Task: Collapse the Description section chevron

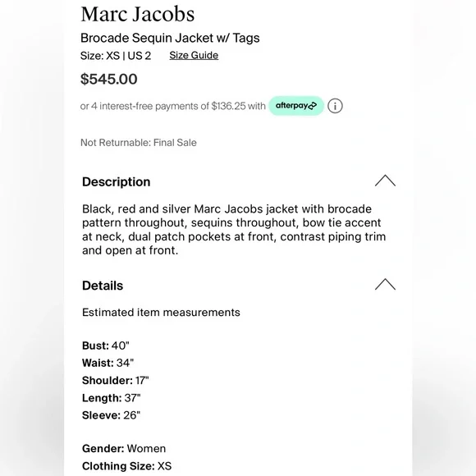Action: pos(385,181)
